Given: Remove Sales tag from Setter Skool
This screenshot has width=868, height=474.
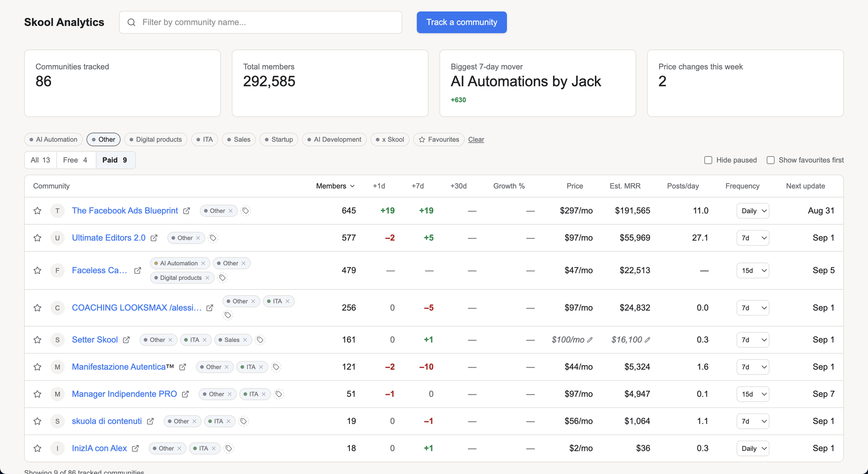Looking at the screenshot, I should [245, 340].
